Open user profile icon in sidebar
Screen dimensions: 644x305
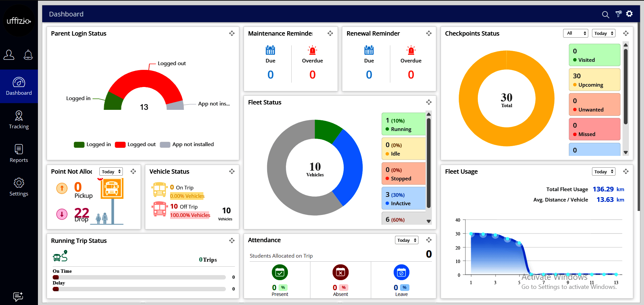(x=9, y=55)
